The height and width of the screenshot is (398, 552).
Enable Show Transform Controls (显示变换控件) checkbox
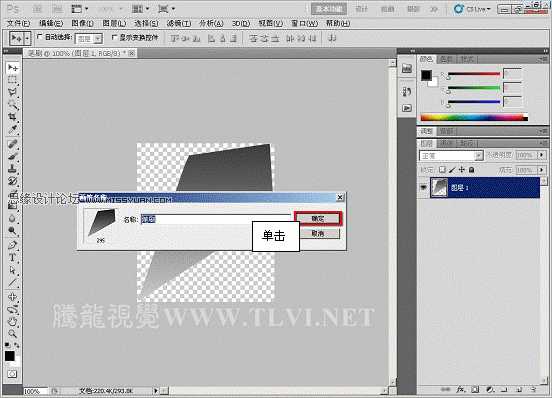114,37
